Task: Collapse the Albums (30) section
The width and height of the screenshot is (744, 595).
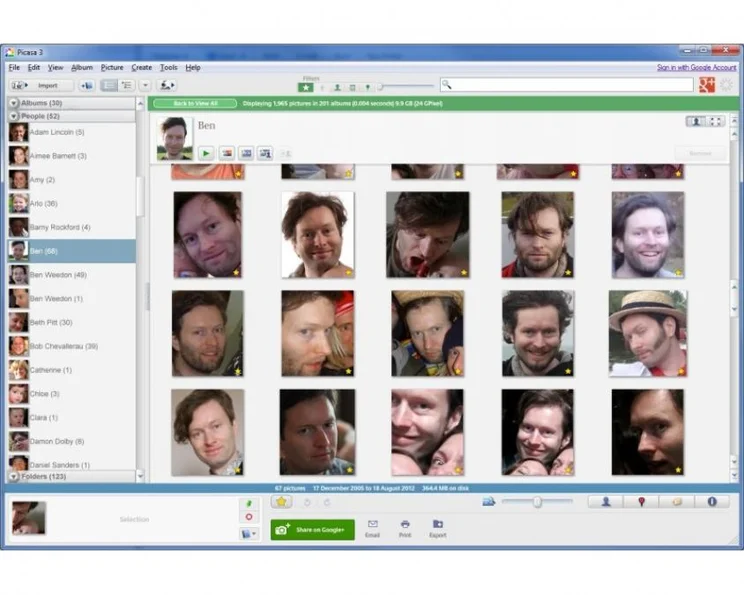Action: pos(14,103)
